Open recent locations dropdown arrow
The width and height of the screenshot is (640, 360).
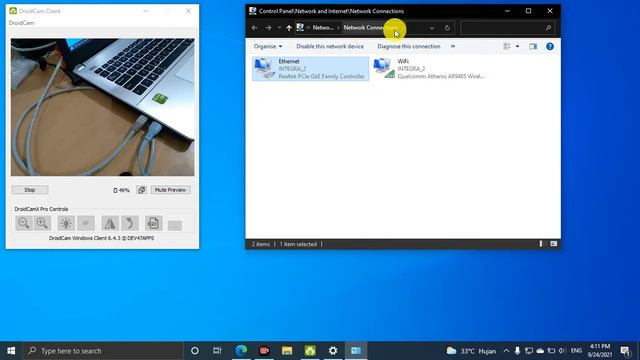pos(279,28)
